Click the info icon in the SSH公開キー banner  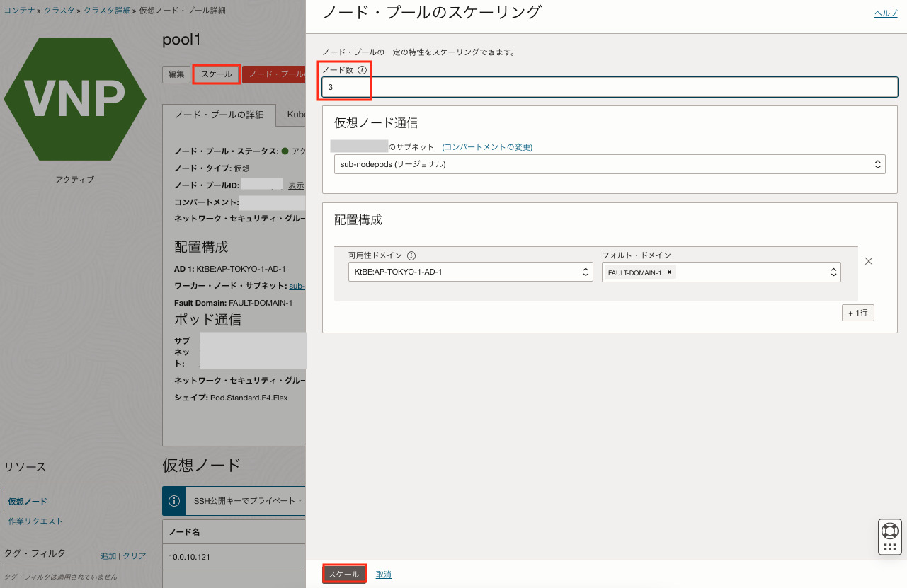click(x=174, y=501)
